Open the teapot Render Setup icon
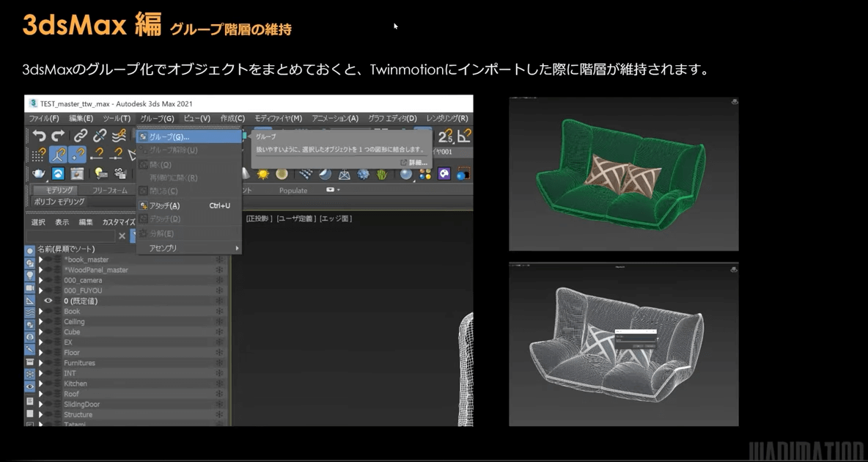 (x=39, y=174)
